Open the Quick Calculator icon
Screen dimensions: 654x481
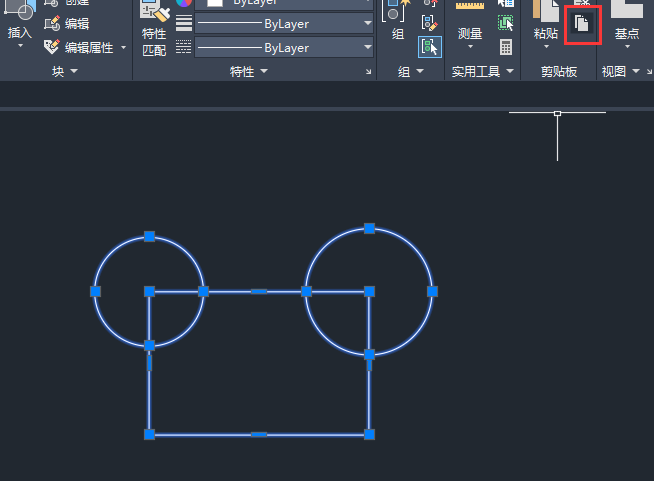(506, 47)
